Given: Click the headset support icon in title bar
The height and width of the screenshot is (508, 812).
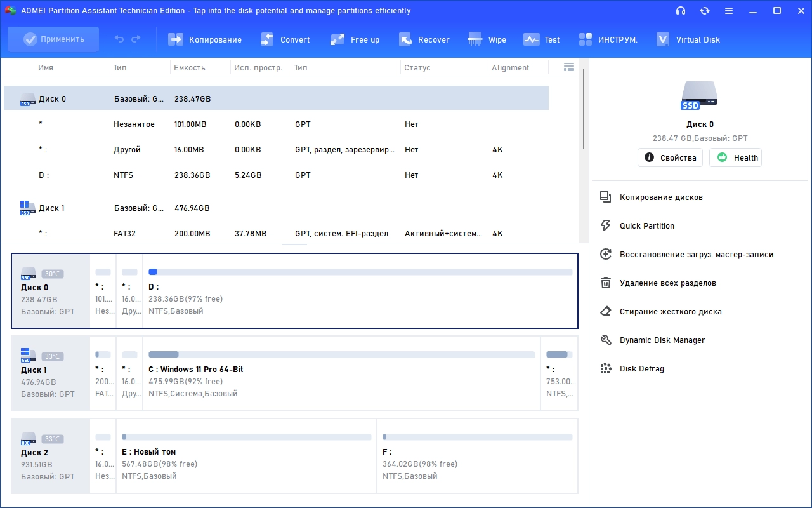Looking at the screenshot, I should [681, 11].
